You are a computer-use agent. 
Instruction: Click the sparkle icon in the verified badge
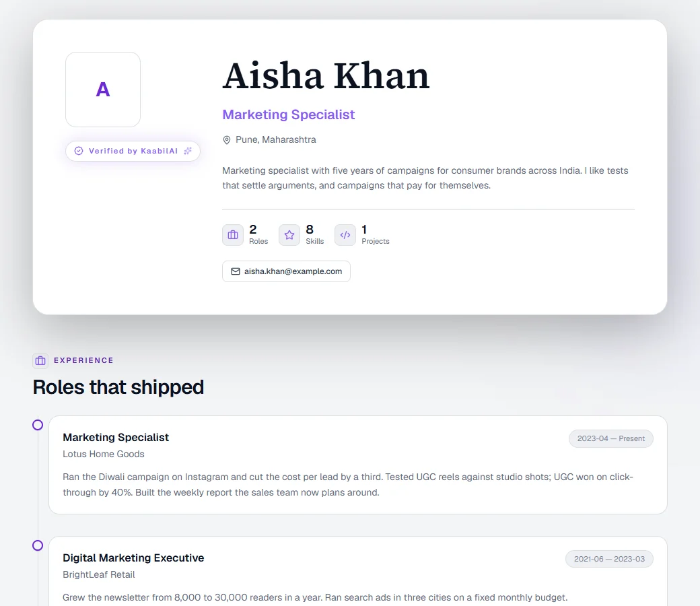[188, 151]
